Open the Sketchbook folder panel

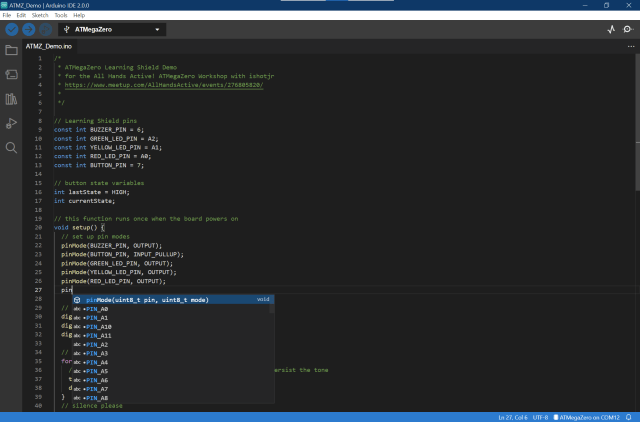pos(12,50)
